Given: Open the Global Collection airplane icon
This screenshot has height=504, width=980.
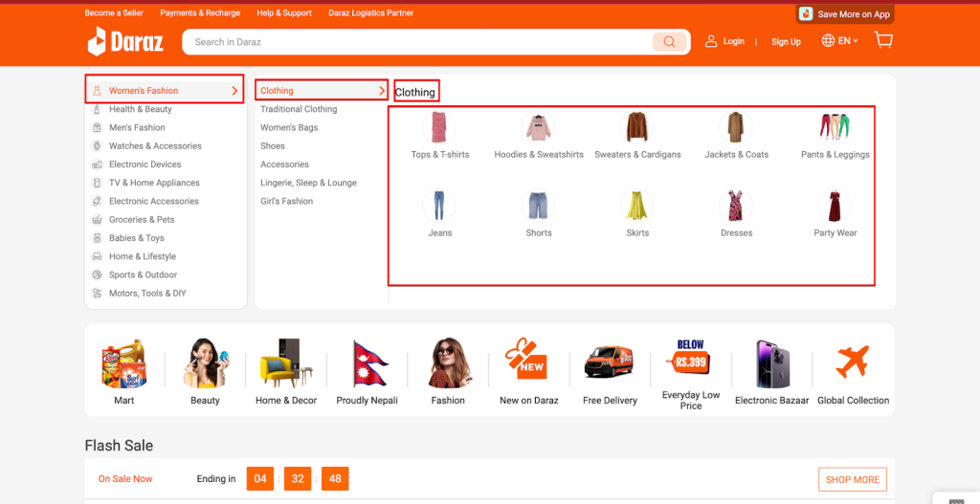Looking at the screenshot, I should point(852,363).
